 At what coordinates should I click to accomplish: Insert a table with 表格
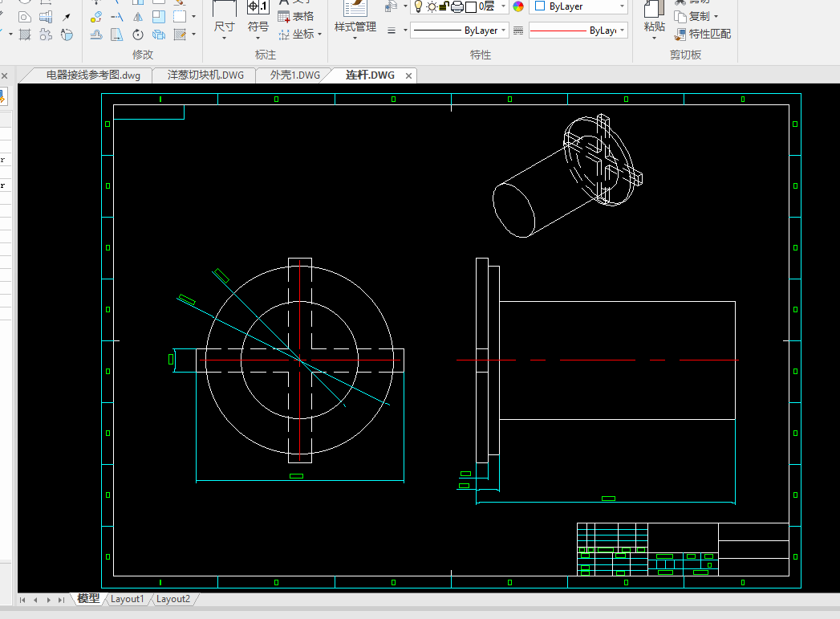pos(296,17)
